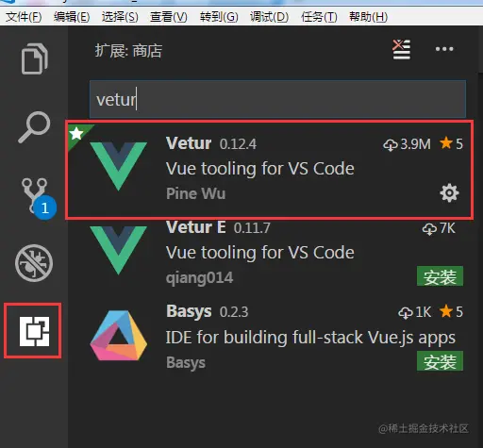The width and height of the screenshot is (483, 448).
Task: Select the Extensions sidebar icon
Action: coord(34,331)
